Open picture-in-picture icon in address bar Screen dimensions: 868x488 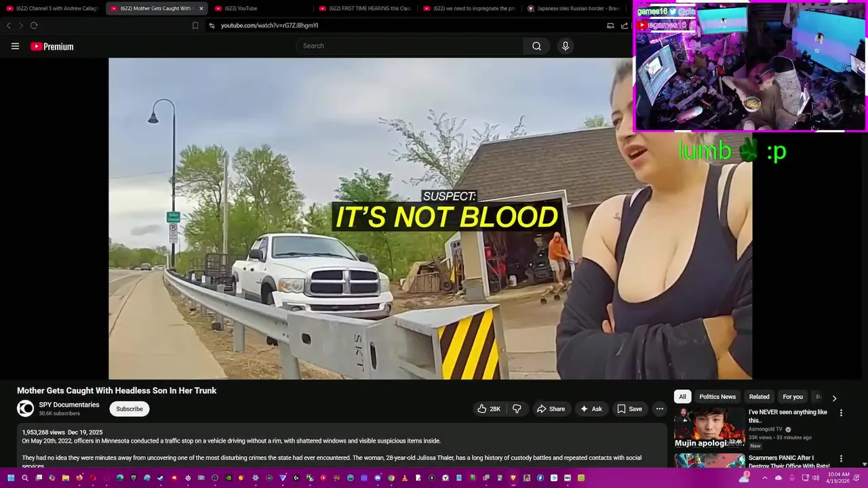610,25
